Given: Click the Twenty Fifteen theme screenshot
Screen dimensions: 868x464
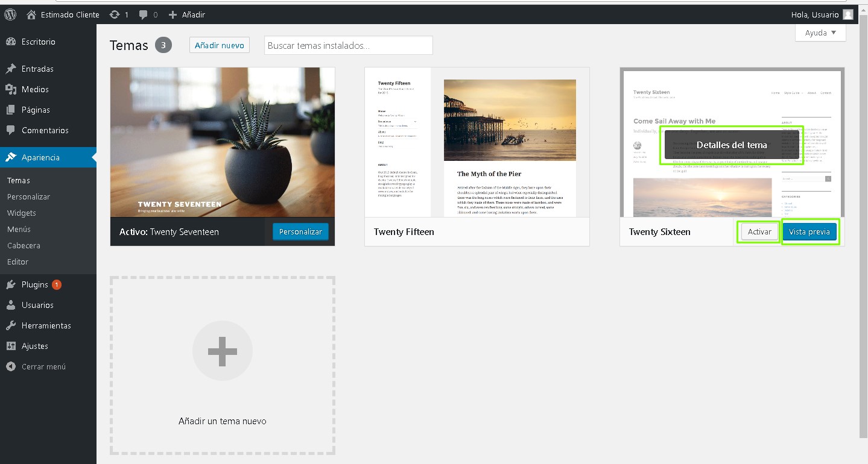Looking at the screenshot, I should click(x=477, y=142).
